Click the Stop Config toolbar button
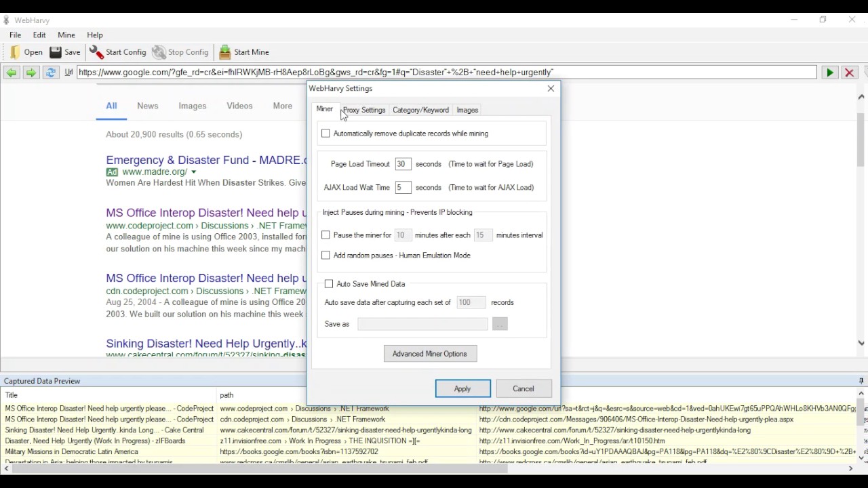 pos(180,52)
